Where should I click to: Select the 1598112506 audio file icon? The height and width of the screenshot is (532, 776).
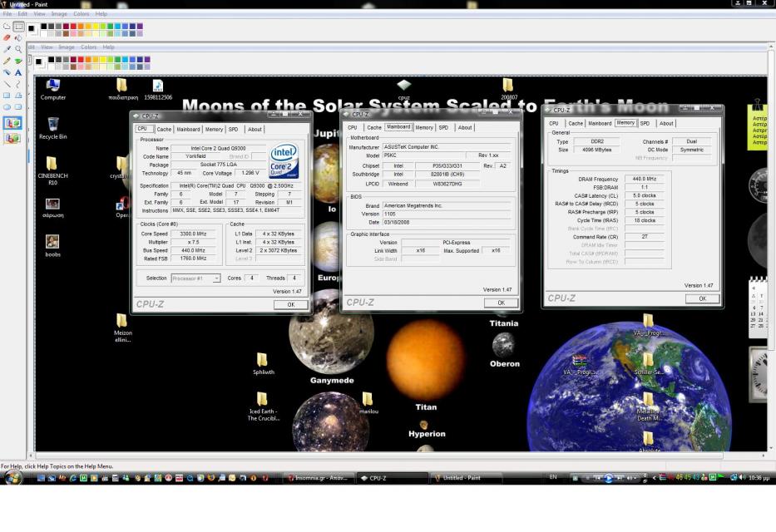tap(158, 90)
